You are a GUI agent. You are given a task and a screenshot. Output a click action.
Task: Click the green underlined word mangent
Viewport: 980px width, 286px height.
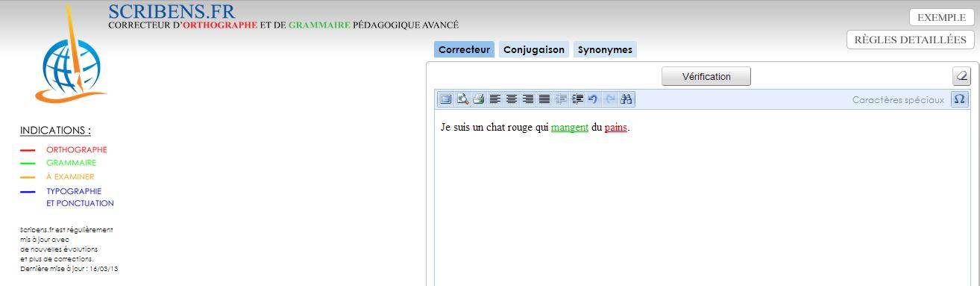(570, 128)
